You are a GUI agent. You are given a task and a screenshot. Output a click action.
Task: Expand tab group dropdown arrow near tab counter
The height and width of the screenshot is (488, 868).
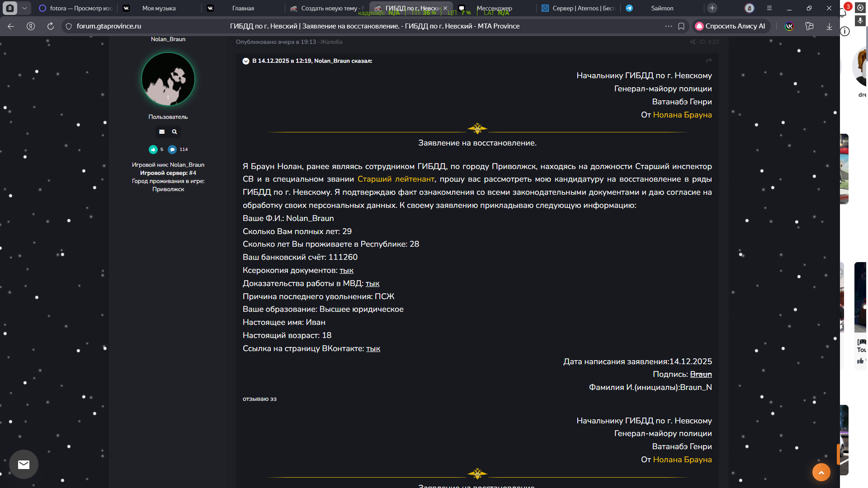point(24,8)
